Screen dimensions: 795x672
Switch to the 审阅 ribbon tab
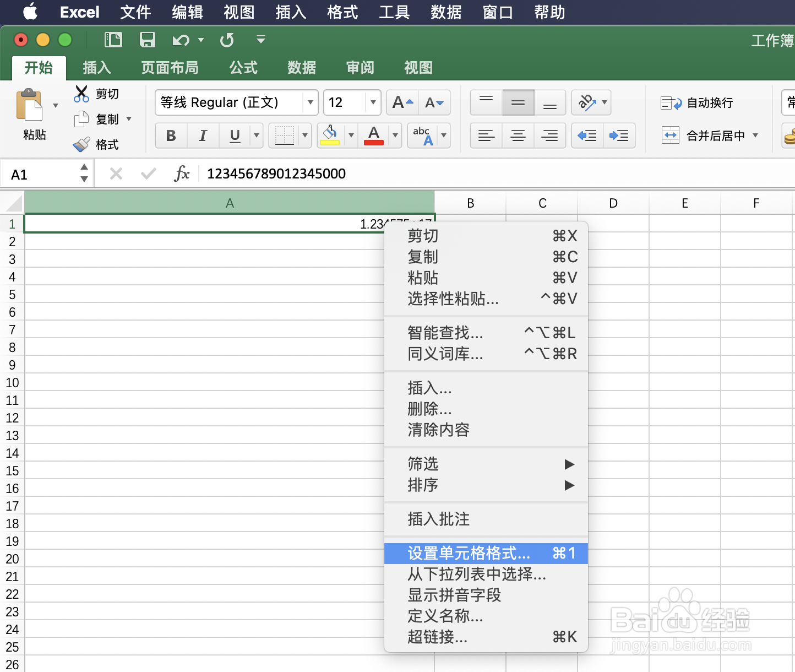(360, 68)
